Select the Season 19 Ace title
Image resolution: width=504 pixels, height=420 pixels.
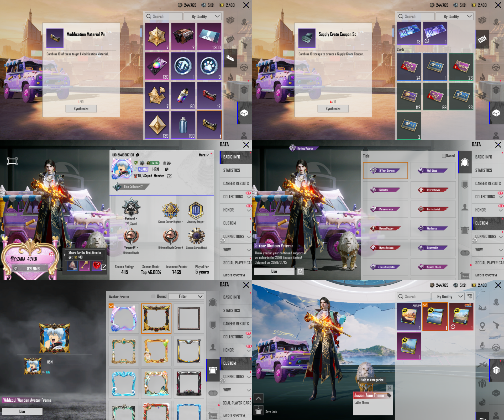pos(433,267)
